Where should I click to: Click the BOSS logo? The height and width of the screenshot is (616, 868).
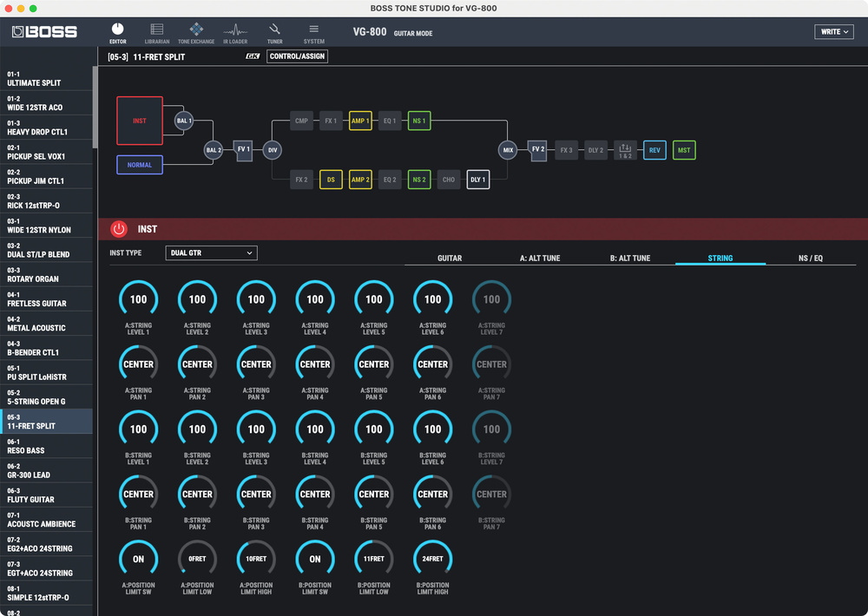click(x=44, y=32)
